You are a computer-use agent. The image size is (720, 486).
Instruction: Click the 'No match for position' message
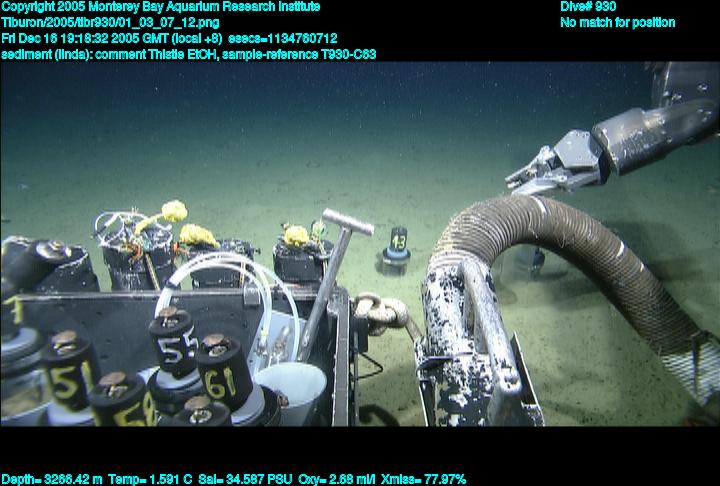pos(617,23)
